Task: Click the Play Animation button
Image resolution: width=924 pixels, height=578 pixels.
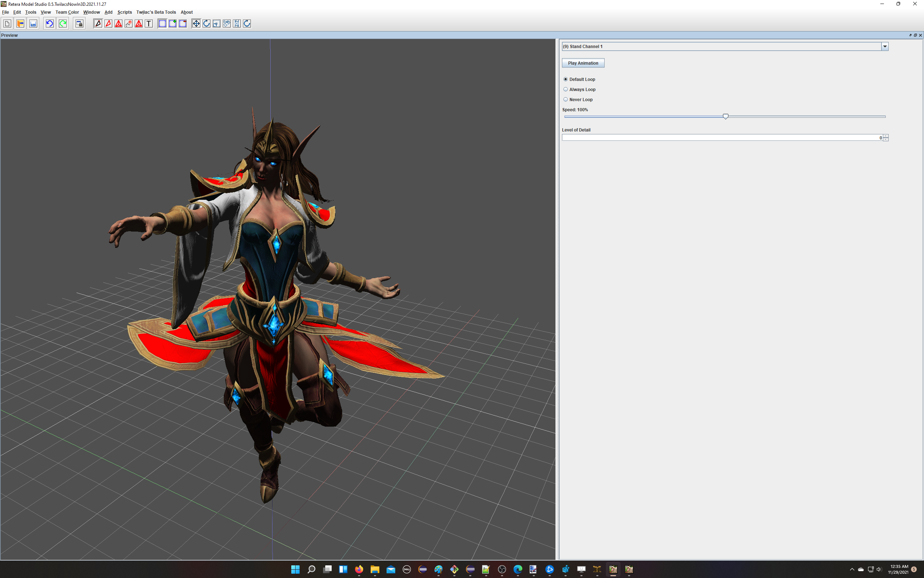Action: coord(583,63)
